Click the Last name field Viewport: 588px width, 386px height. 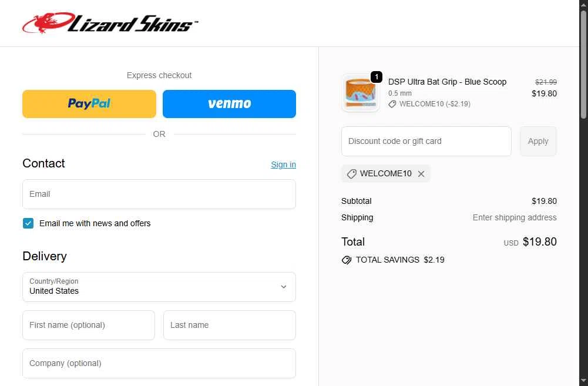230,325
